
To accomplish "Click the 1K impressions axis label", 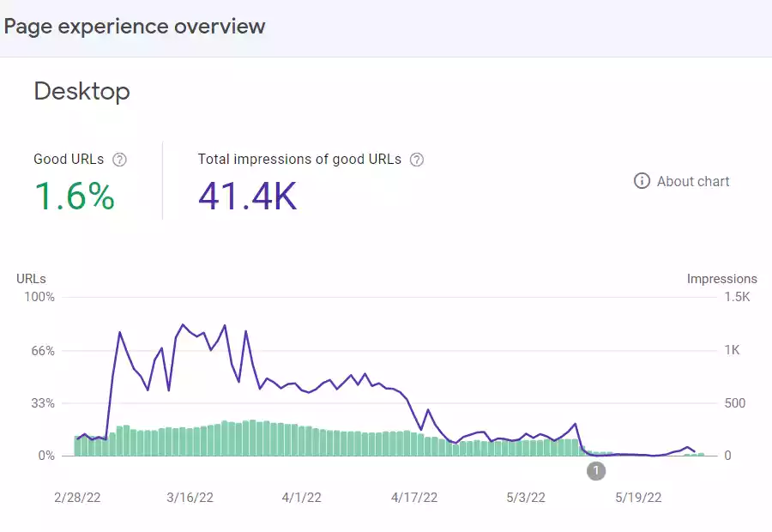I will 733,350.
